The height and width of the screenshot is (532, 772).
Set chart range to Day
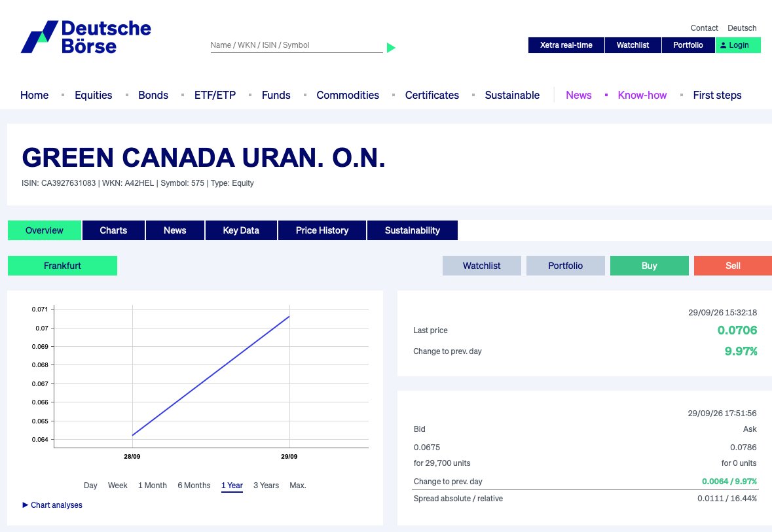pos(90,486)
